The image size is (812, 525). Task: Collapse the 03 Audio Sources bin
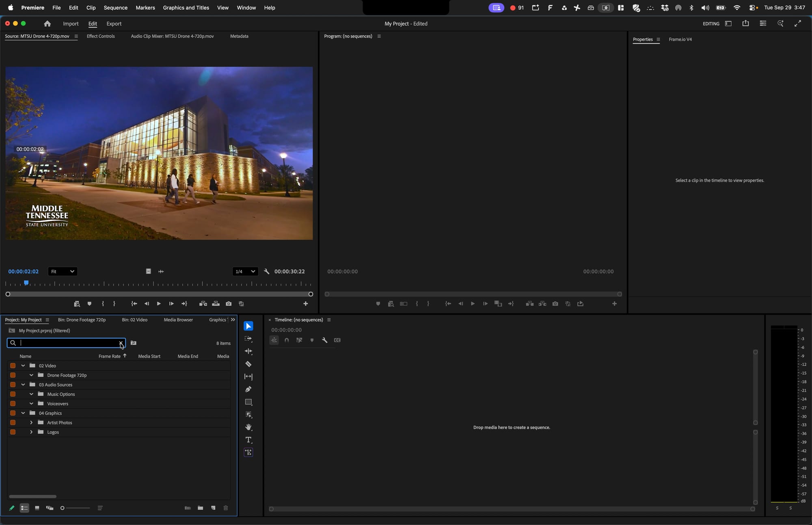[x=23, y=385]
